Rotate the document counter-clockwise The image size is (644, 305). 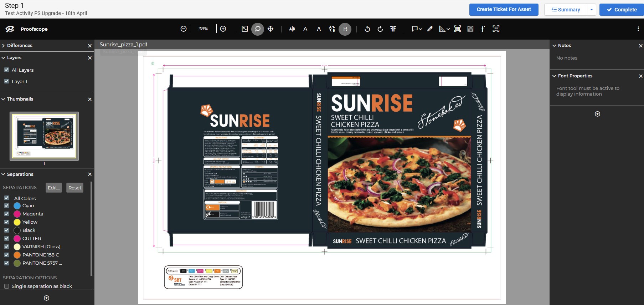(x=367, y=29)
